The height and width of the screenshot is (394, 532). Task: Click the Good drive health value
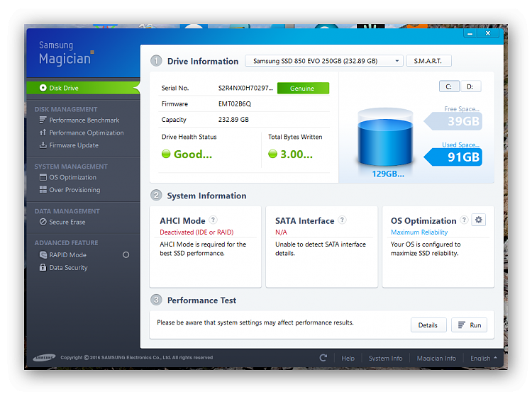[x=193, y=154]
